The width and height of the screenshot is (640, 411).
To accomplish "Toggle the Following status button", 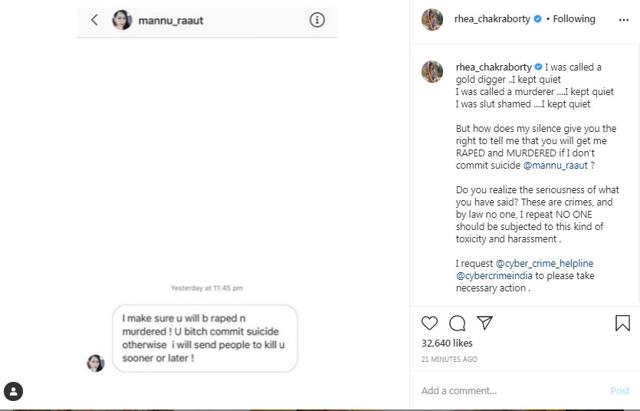I will (x=574, y=19).
